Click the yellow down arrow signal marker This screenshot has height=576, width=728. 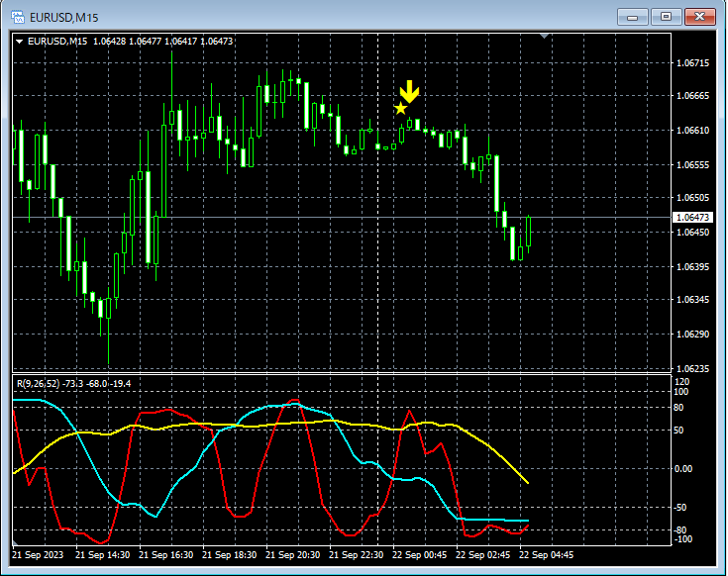[410, 92]
